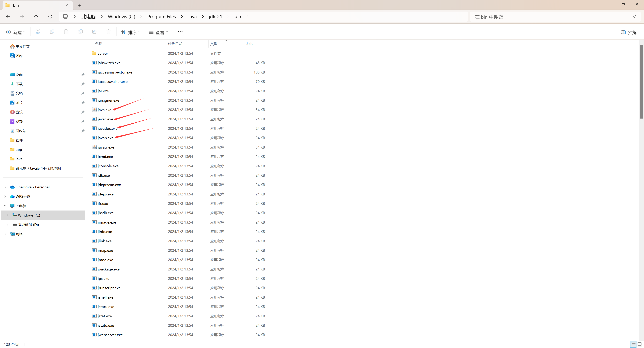The height and width of the screenshot is (348, 644).
Task: Expand 本地磁盘 (D:) tree node
Action: tap(8, 224)
